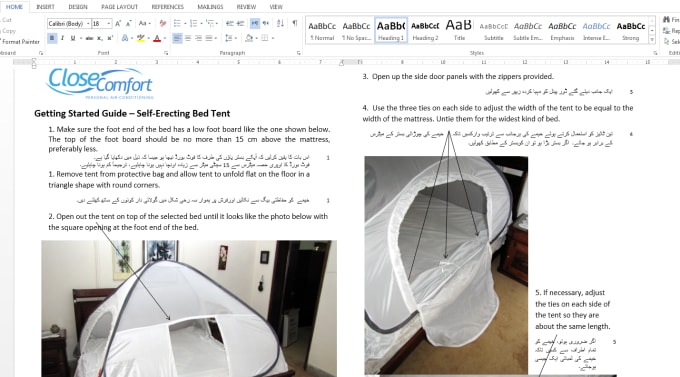Apply Strong style
Viewport: 680px width, 377px height.
[x=631, y=30]
